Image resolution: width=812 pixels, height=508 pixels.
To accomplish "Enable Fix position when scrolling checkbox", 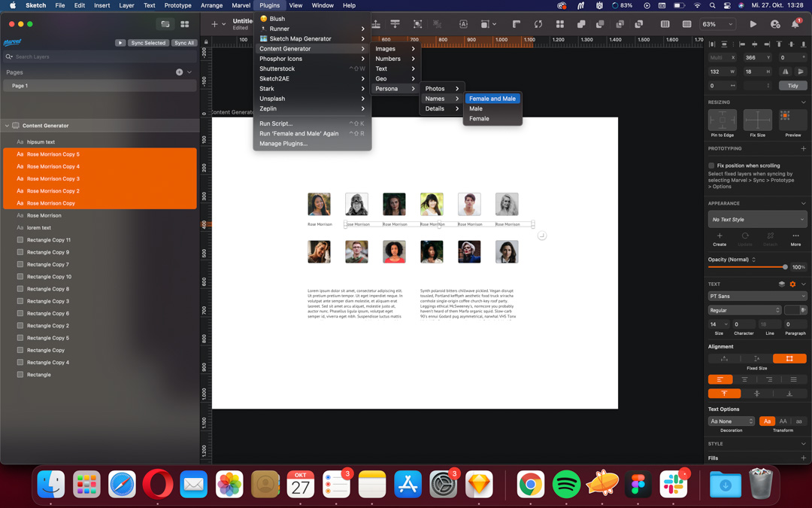I will click(711, 166).
